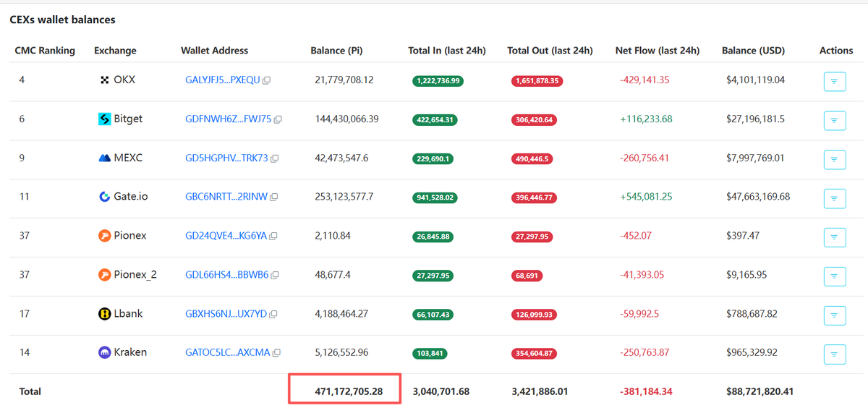The image size is (868, 408).
Task: Click the Wallet Address column header
Action: (x=214, y=51)
